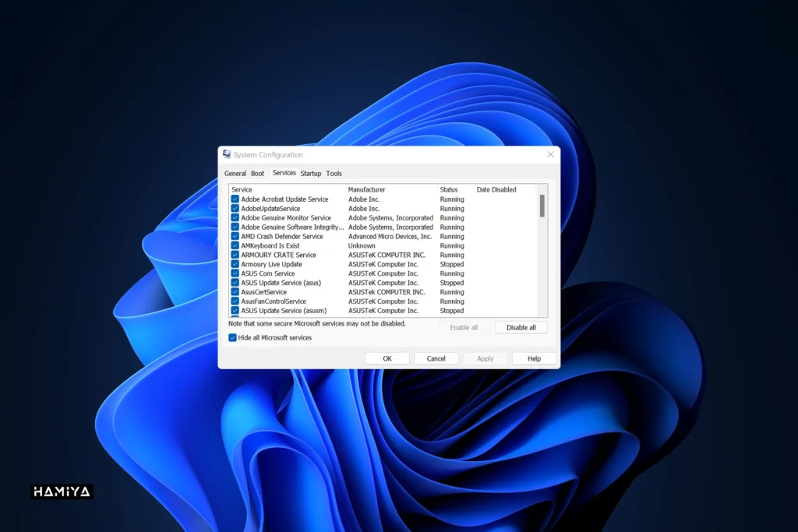
Task: Open Help from the dialog
Action: pyautogui.click(x=534, y=358)
